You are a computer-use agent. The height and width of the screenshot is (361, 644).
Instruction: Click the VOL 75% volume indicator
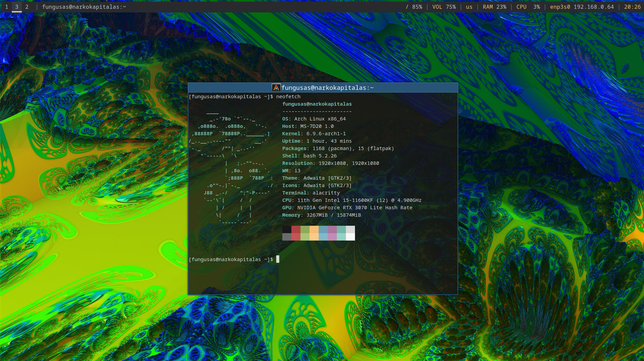[444, 7]
